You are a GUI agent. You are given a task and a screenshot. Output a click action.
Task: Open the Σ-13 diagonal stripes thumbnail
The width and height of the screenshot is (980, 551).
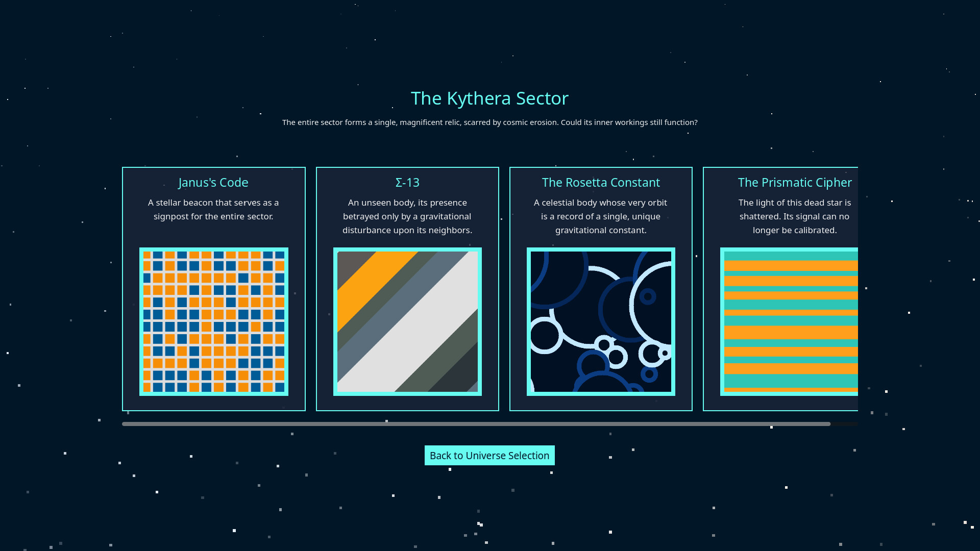pos(407,321)
